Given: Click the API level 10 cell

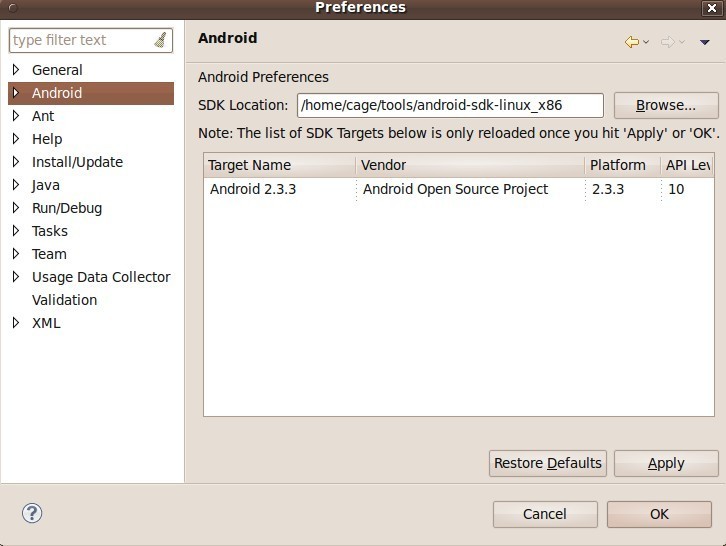Looking at the screenshot, I should pyautogui.click(x=676, y=189).
